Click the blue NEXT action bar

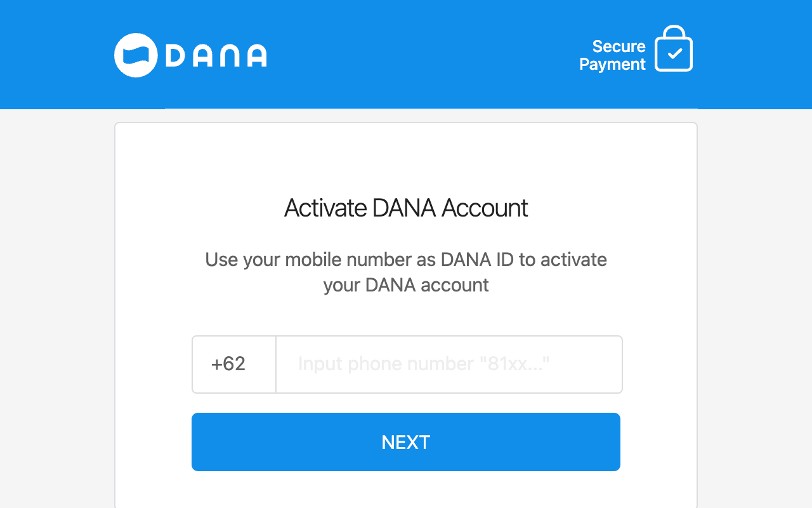[406, 442]
